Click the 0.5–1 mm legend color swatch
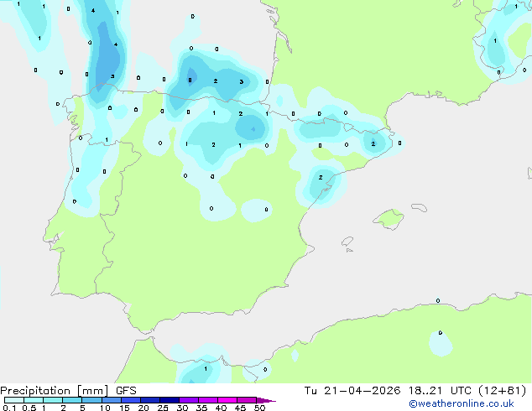The width and height of the screenshot is (532, 411). 34,400
